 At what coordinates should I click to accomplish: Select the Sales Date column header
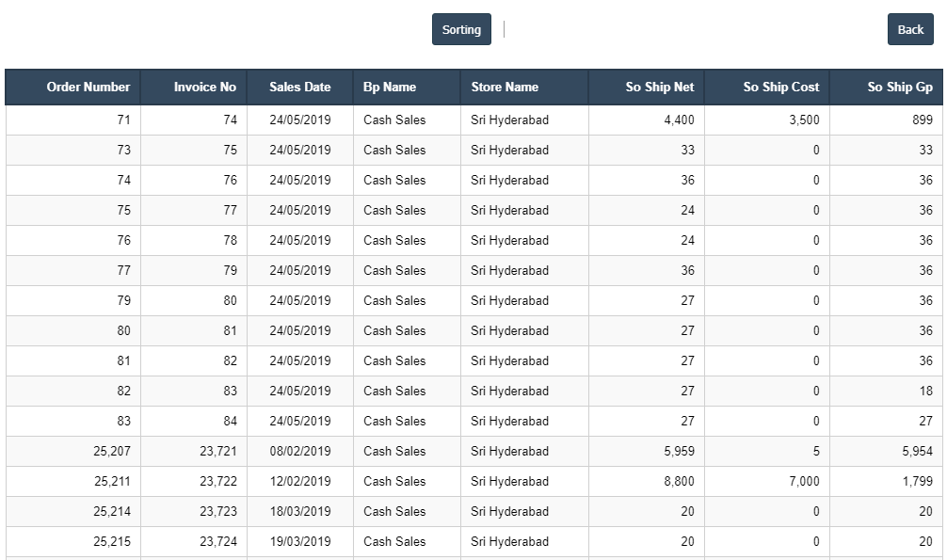coord(299,87)
